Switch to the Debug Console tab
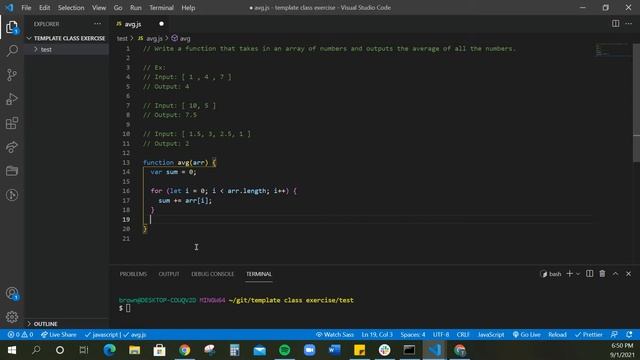The image size is (640, 360). 213,274
